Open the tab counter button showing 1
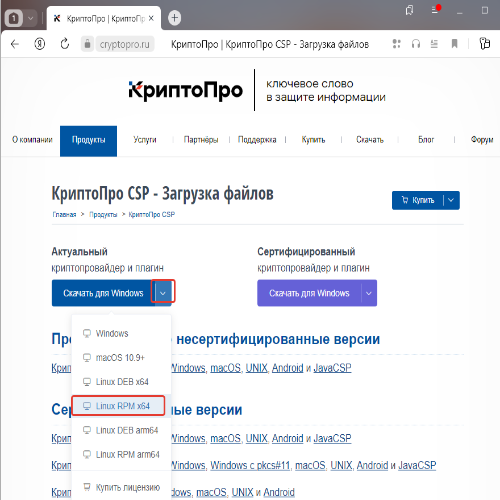 click(14, 18)
